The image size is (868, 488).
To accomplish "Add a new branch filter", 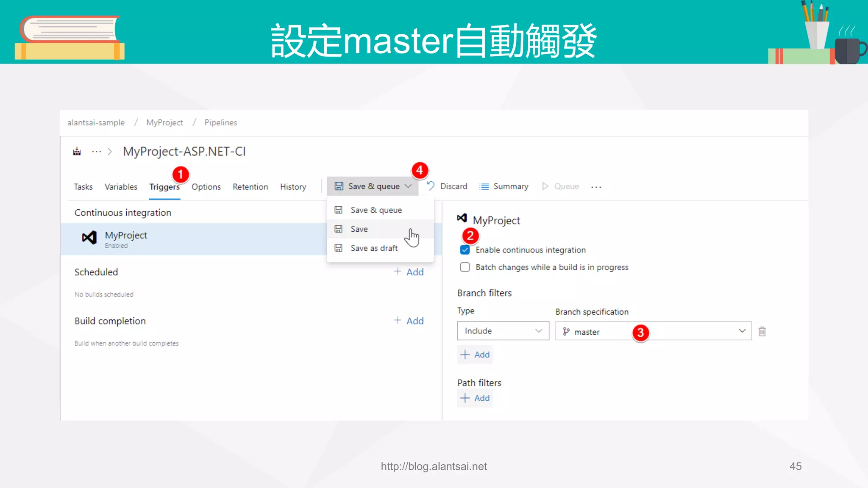I will coord(475,355).
